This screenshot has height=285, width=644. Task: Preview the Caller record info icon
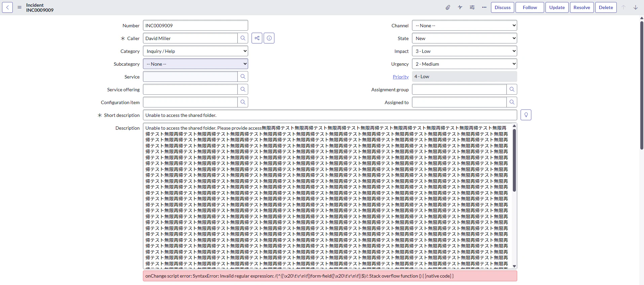(269, 38)
